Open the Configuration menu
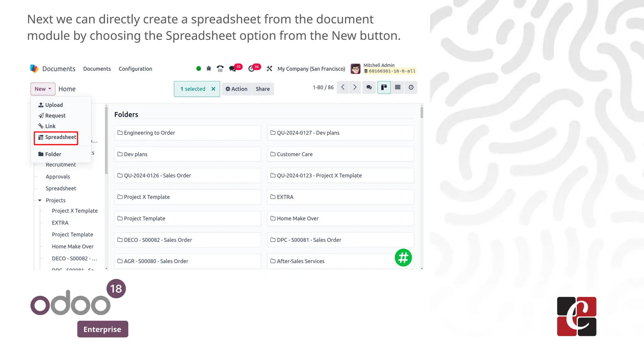 click(x=135, y=69)
